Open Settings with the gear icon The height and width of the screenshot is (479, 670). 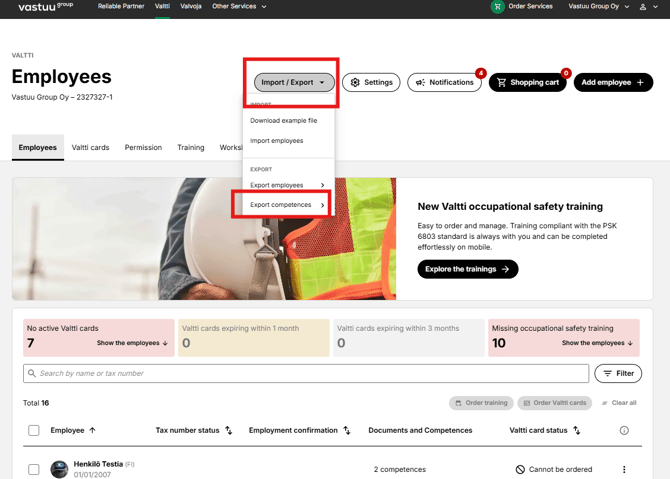371,82
